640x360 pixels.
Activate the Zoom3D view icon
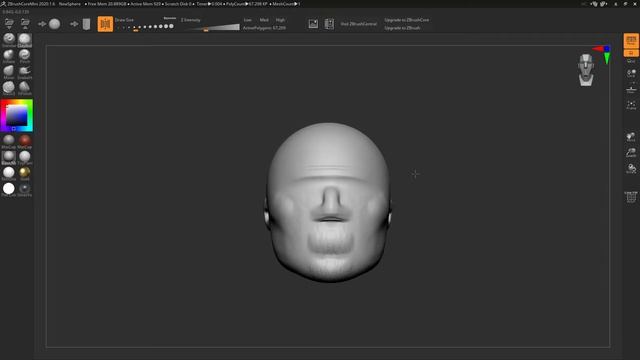(631, 153)
